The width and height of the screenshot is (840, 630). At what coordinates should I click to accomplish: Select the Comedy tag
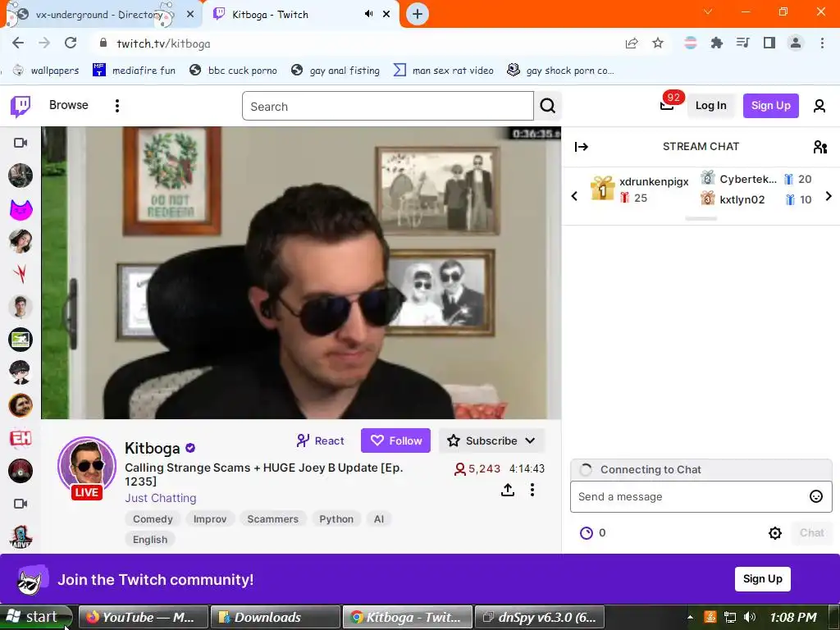(x=153, y=519)
